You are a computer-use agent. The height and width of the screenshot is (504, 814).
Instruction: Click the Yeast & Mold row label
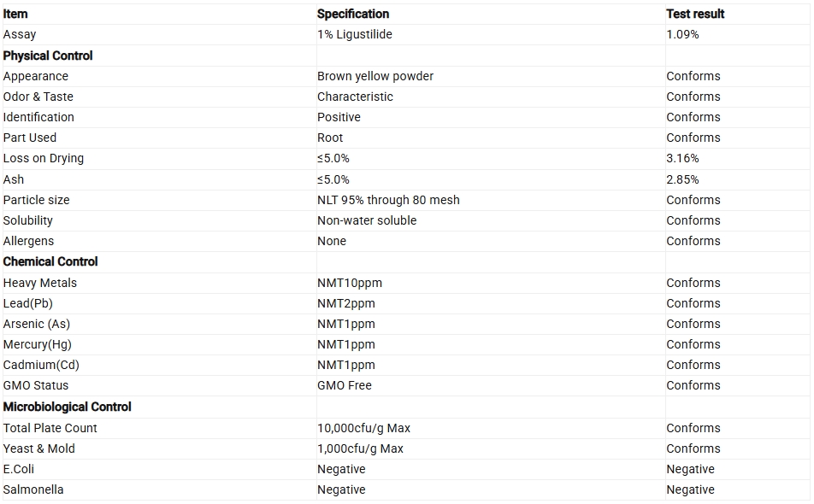39,449
